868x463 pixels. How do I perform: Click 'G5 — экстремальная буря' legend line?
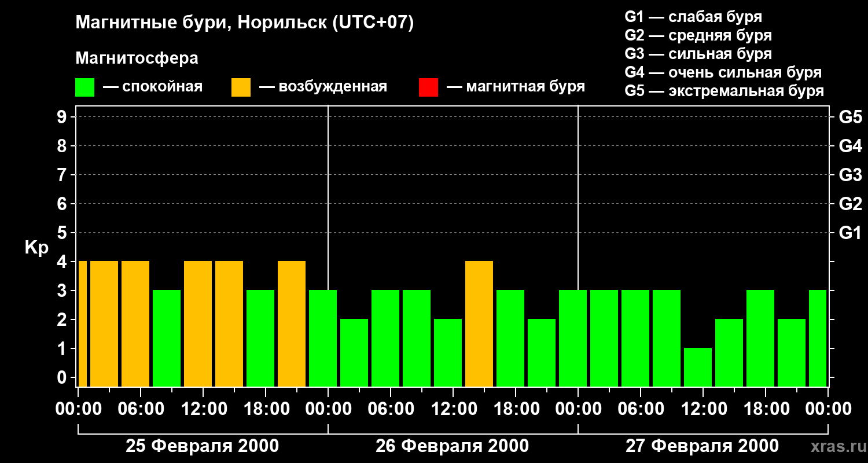tap(724, 91)
